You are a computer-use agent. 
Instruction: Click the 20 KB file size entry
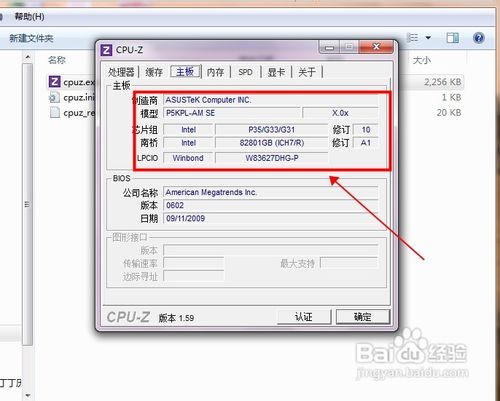449,113
